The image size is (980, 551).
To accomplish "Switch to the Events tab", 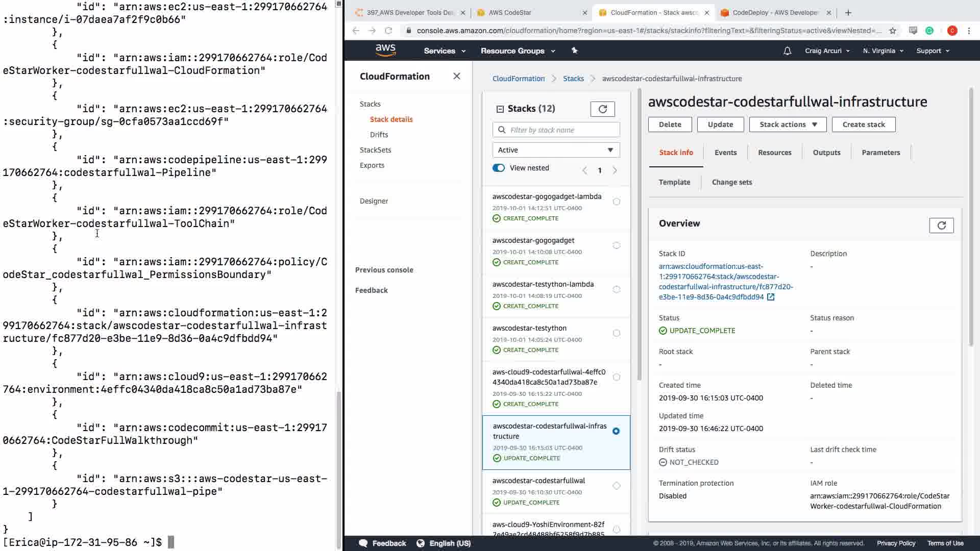I will (725, 153).
